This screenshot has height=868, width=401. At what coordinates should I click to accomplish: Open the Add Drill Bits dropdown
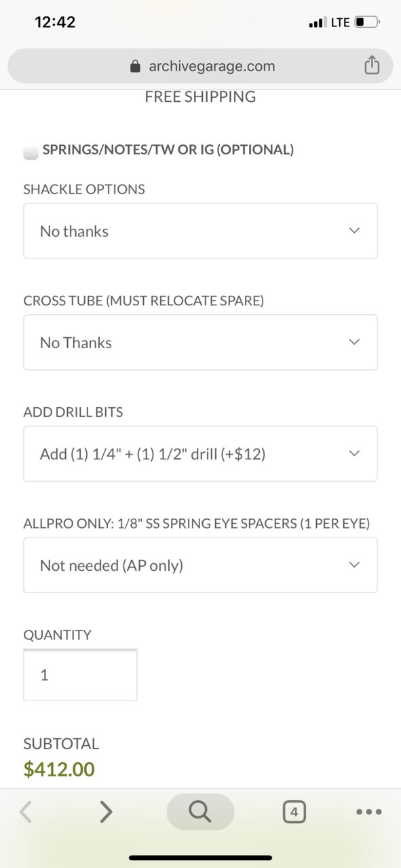(x=200, y=453)
